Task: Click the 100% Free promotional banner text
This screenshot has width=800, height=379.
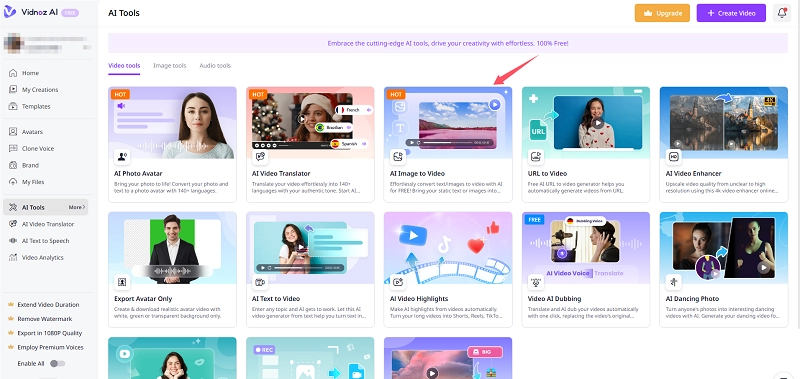Action: coord(448,43)
